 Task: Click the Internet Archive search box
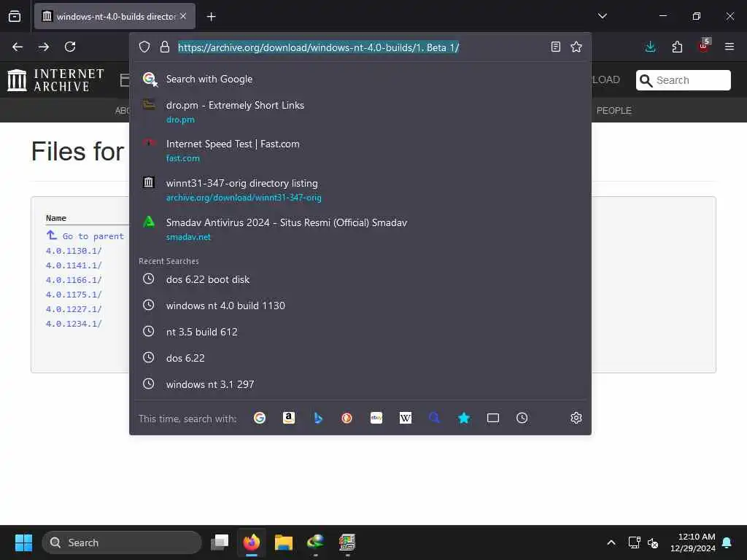[x=683, y=80]
